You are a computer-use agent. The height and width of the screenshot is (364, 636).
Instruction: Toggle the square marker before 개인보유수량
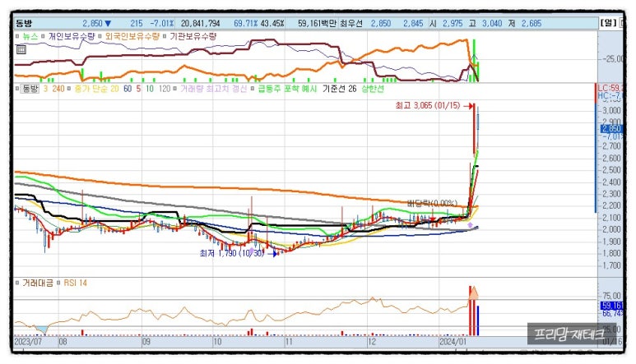click(43, 36)
